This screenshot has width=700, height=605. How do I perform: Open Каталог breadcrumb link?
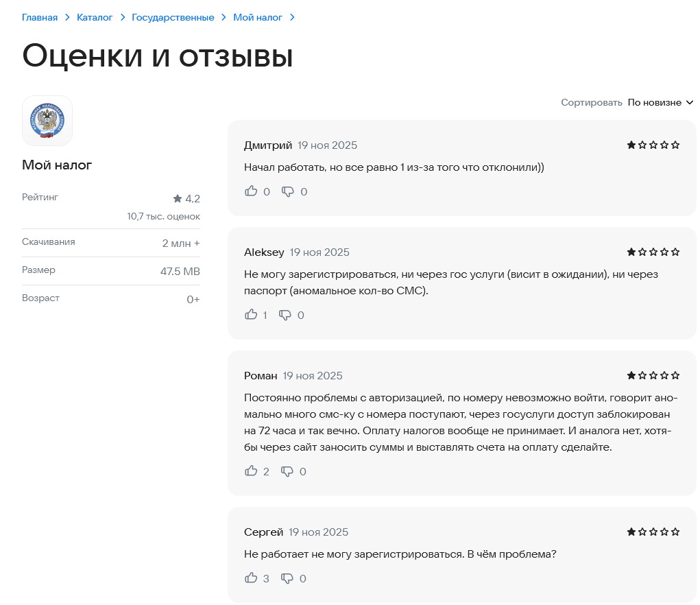[x=95, y=17]
